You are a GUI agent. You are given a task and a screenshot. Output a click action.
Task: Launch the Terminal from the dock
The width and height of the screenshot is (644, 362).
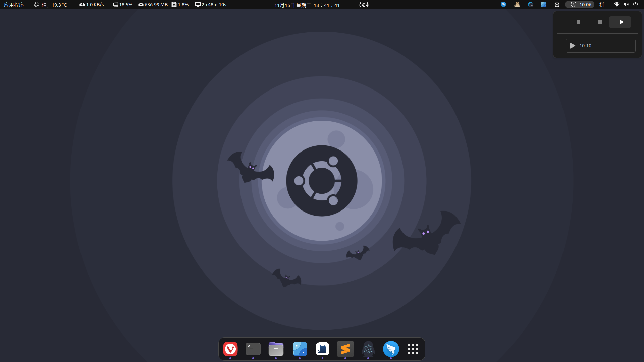(253, 349)
